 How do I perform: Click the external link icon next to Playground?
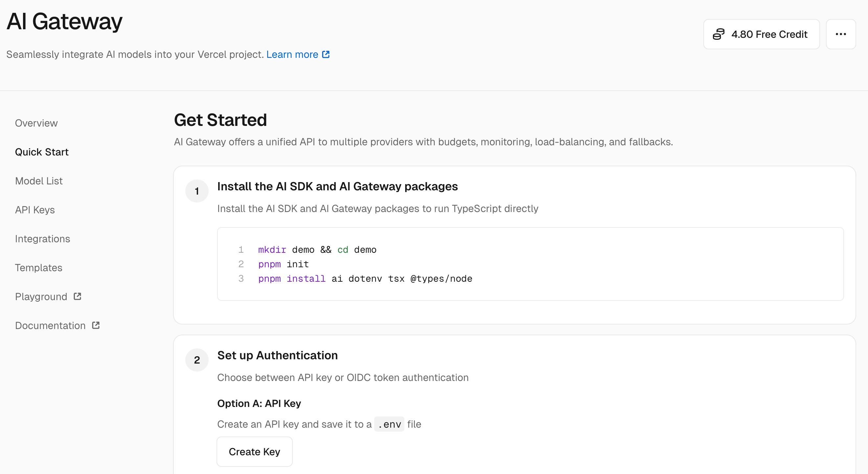[x=78, y=296]
